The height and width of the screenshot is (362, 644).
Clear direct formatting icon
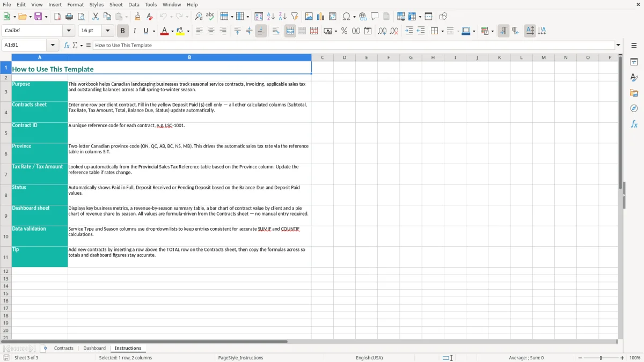click(149, 17)
